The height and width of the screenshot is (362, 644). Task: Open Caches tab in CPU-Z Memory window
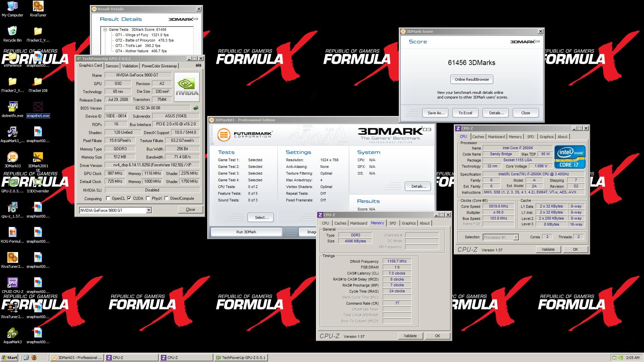(x=340, y=223)
